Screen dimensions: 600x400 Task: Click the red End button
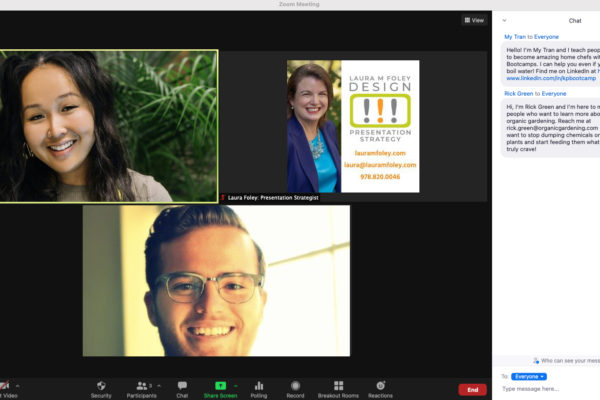[x=473, y=390]
